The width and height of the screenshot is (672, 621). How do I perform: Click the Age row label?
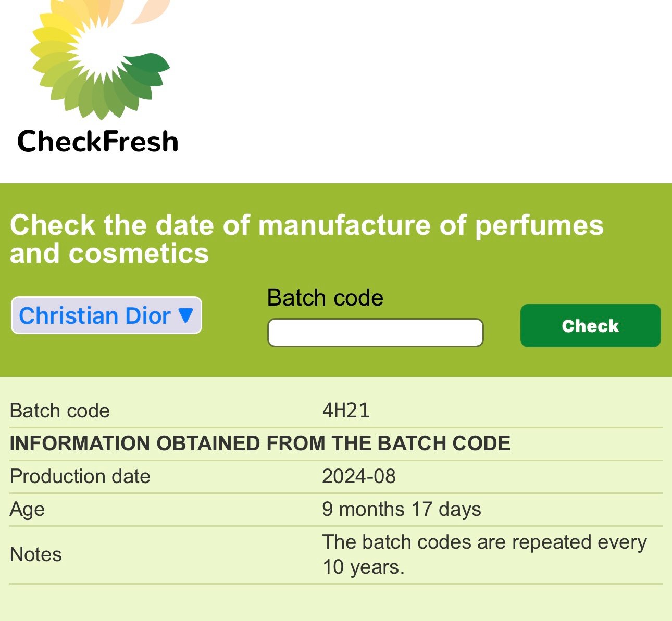pos(27,509)
